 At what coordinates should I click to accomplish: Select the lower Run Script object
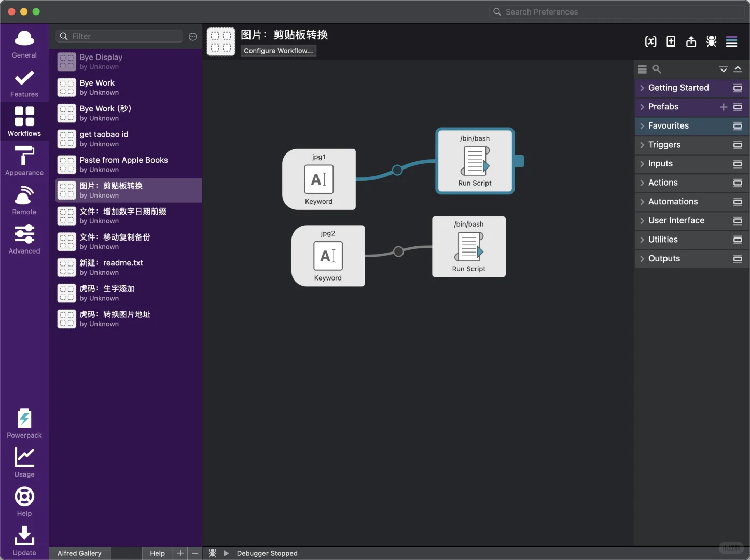tap(469, 247)
